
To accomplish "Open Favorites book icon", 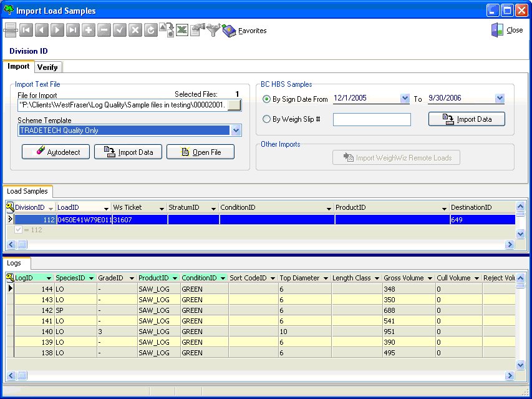I will [230, 30].
